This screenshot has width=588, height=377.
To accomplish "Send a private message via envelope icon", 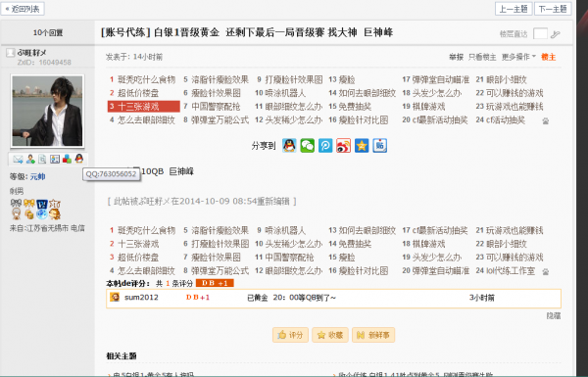I will pos(18,160).
